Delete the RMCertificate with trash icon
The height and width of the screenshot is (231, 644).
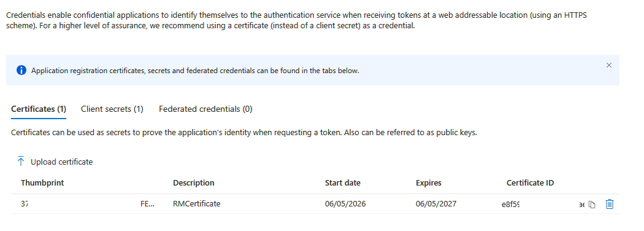pyautogui.click(x=610, y=204)
